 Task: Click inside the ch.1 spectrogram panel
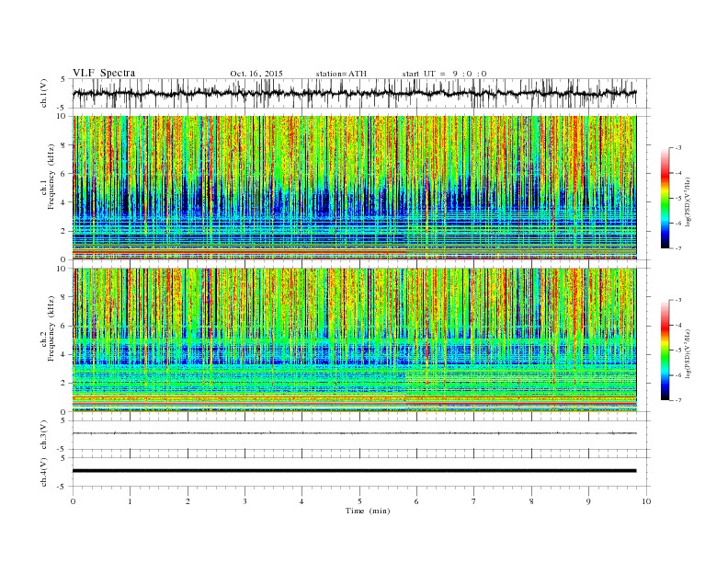(x=354, y=188)
